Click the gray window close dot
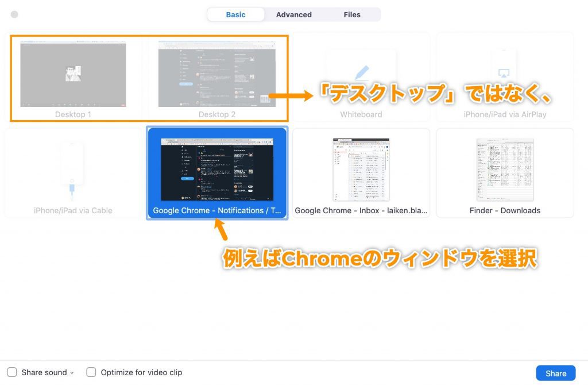 coord(14,14)
